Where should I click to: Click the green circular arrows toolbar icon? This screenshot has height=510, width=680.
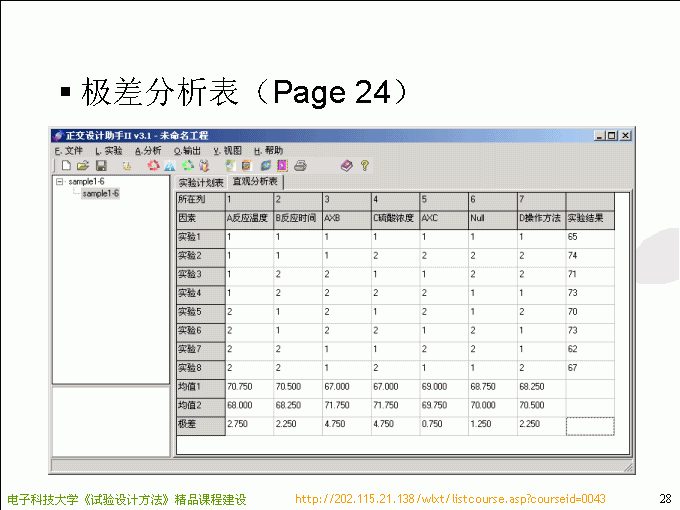(x=187, y=165)
